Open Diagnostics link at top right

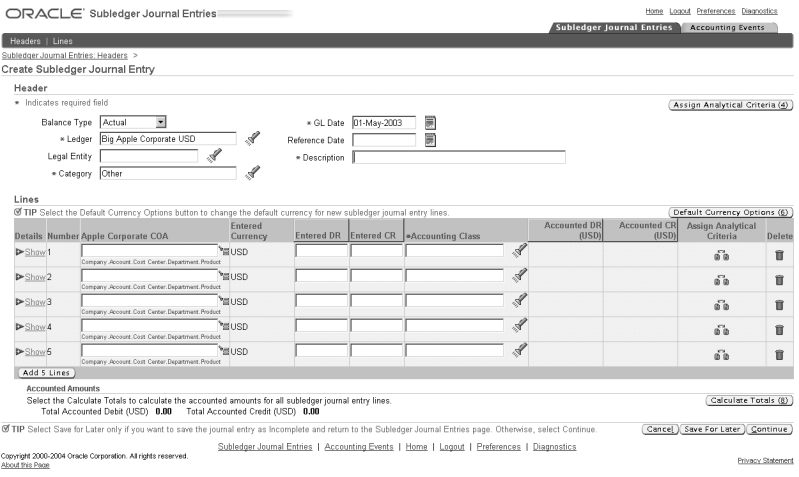[759, 11]
